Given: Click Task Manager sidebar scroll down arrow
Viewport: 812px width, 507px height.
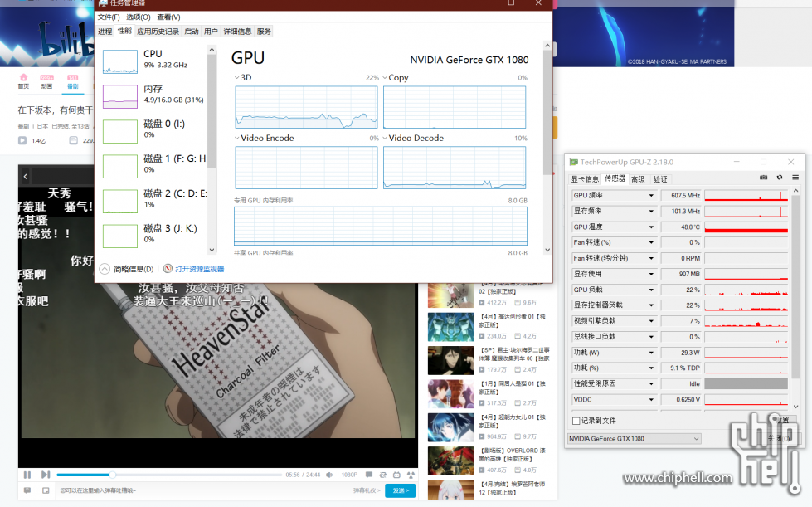Looking at the screenshot, I should 212,250.
